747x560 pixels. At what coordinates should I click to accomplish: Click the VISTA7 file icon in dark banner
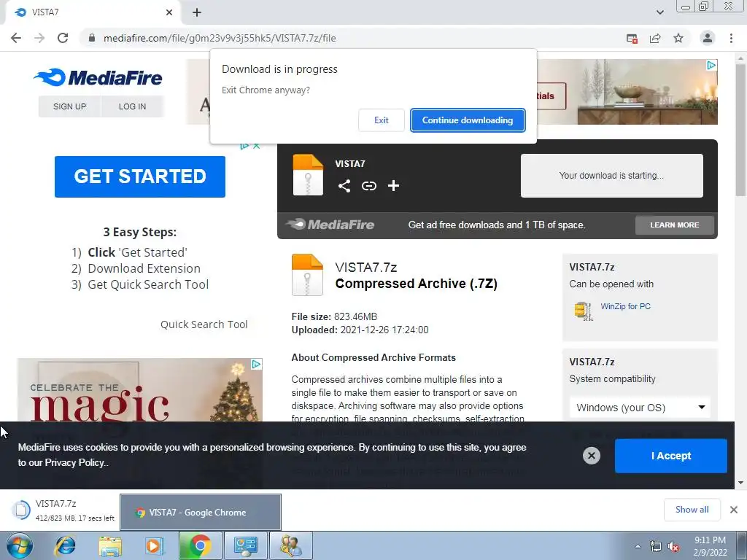pyautogui.click(x=308, y=175)
